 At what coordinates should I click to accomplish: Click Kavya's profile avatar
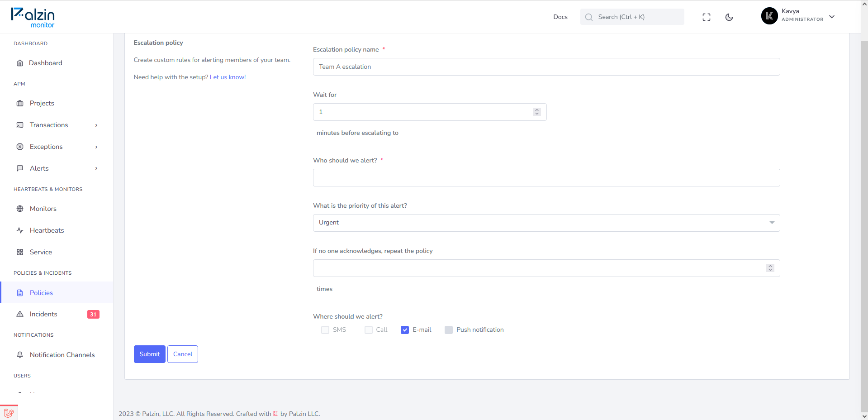(769, 16)
